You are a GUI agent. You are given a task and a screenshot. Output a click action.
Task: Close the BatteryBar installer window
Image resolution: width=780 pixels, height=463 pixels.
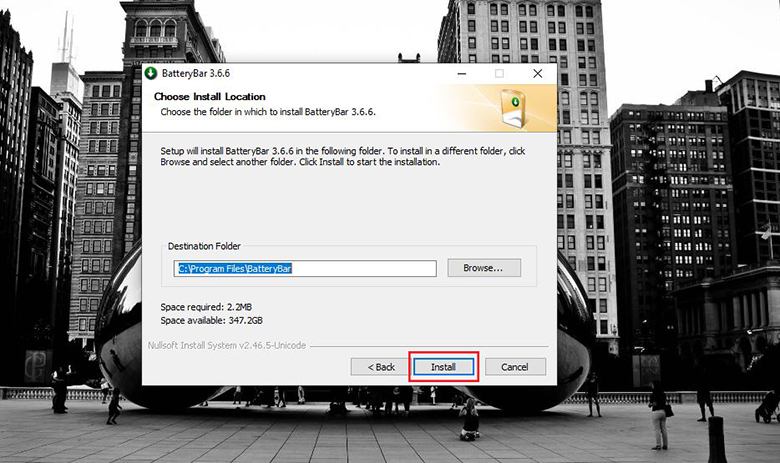point(537,74)
